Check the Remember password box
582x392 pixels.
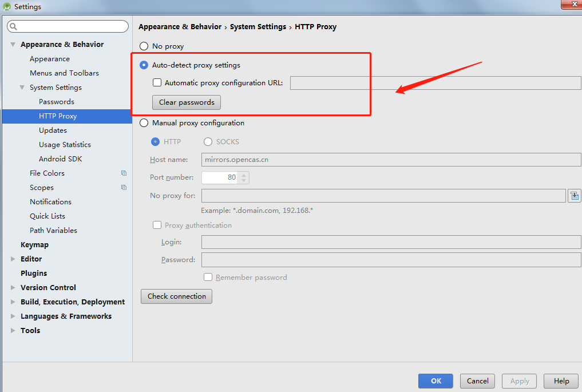pyautogui.click(x=208, y=277)
